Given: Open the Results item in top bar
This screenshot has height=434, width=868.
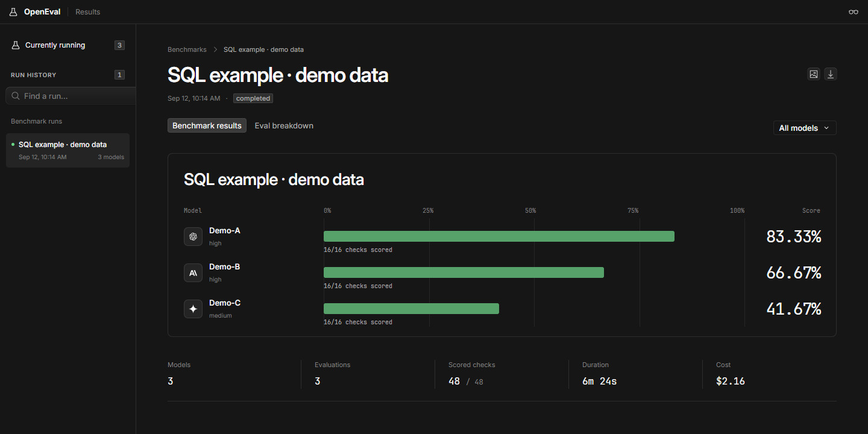Looking at the screenshot, I should [x=88, y=12].
